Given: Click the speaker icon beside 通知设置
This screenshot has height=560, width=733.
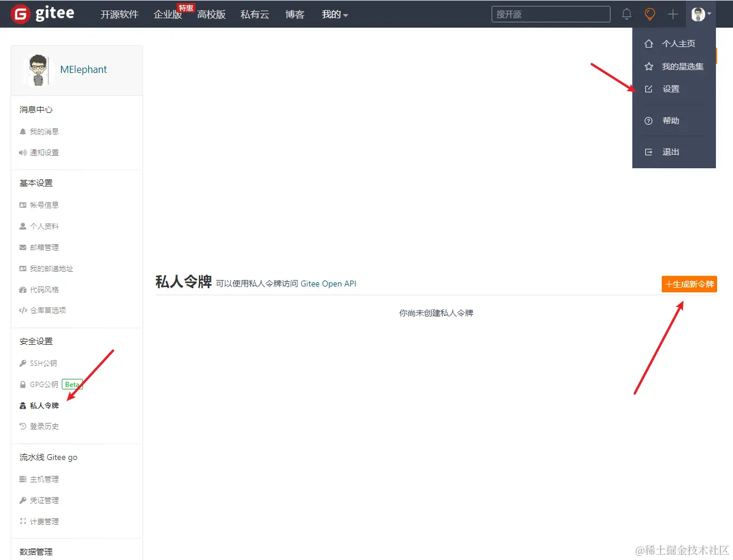Looking at the screenshot, I should (23, 153).
